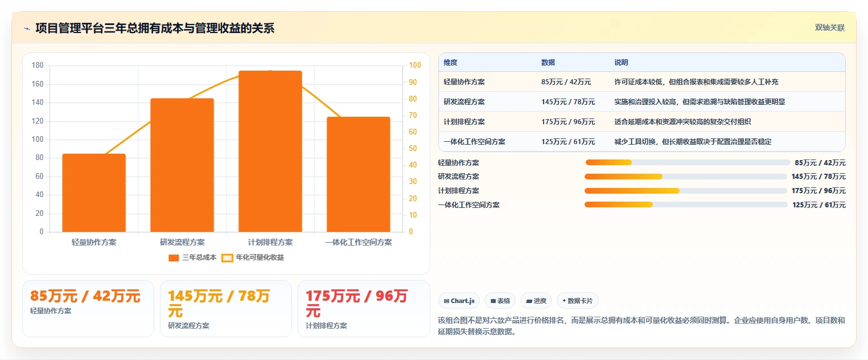Click table cell 175万元 / 96万元

(x=568, y=122)
